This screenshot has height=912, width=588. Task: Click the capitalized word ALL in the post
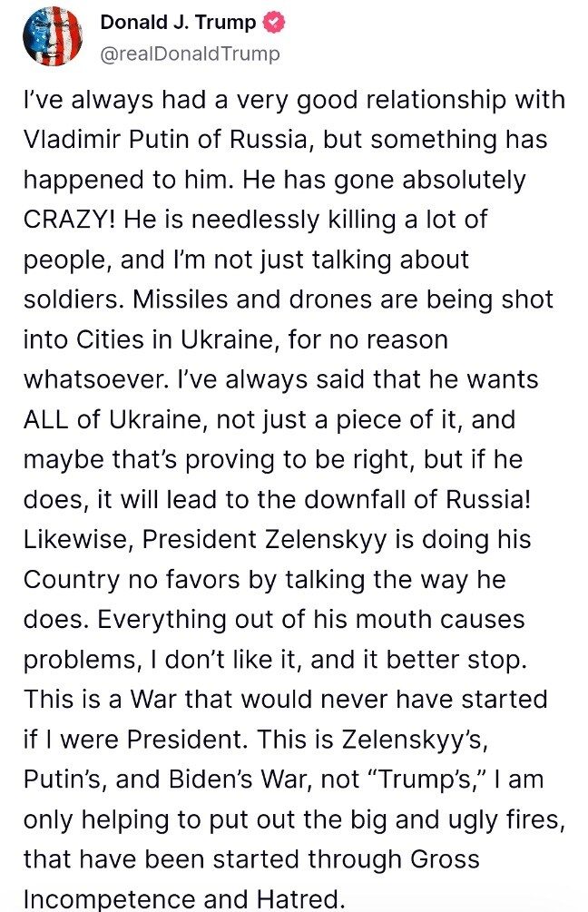click(x=46, y=419)
